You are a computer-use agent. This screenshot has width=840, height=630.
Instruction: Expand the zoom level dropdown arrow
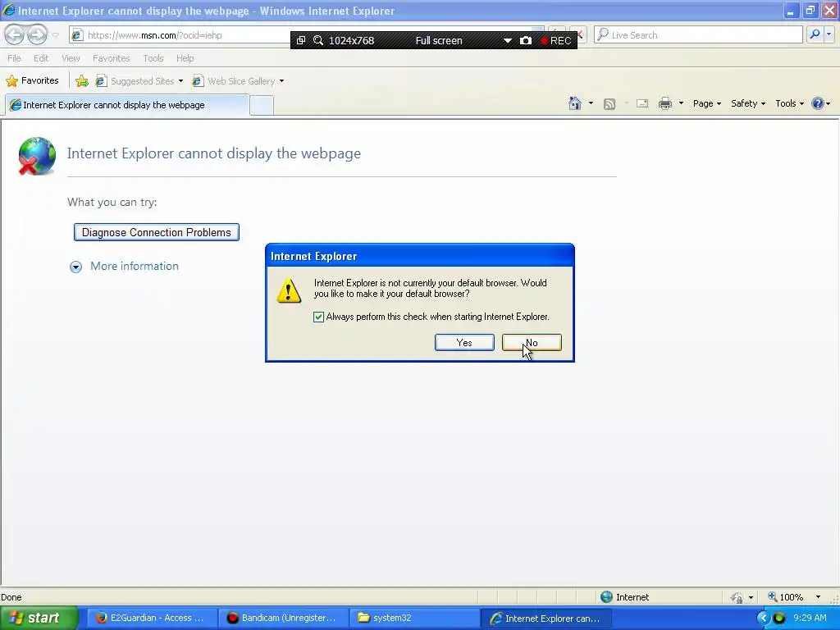tap(818, 597)
